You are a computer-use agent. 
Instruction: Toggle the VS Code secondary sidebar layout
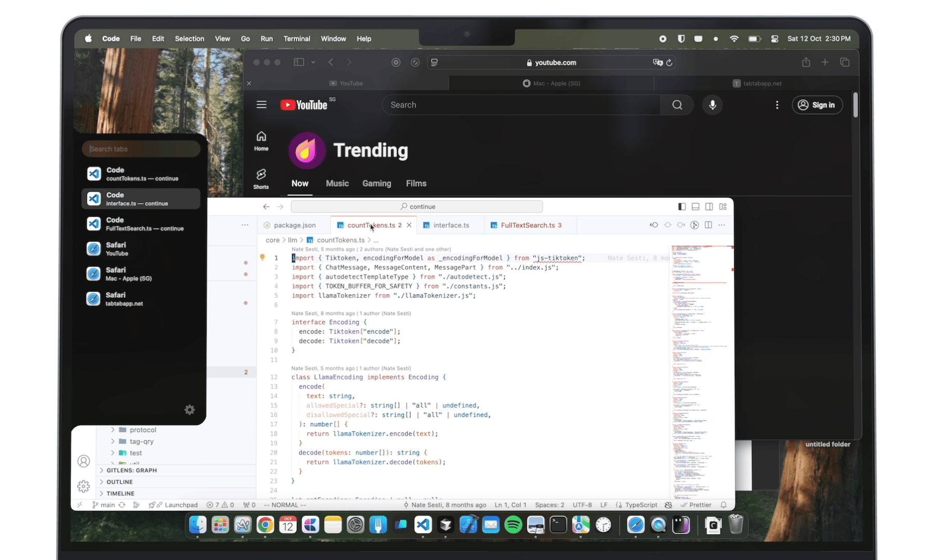pos(709,206)
